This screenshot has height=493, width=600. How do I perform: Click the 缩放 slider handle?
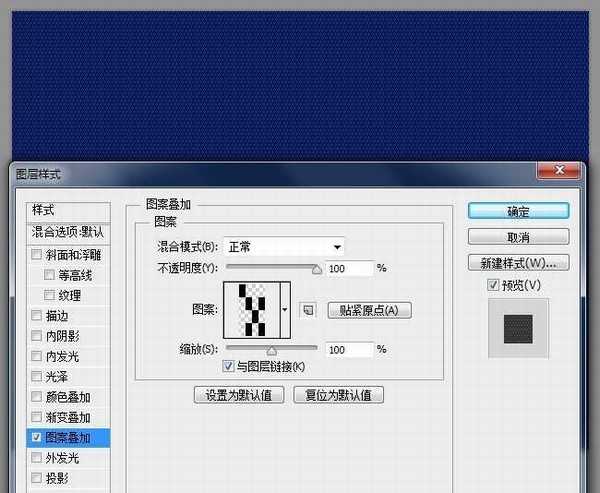click(270, 350)
